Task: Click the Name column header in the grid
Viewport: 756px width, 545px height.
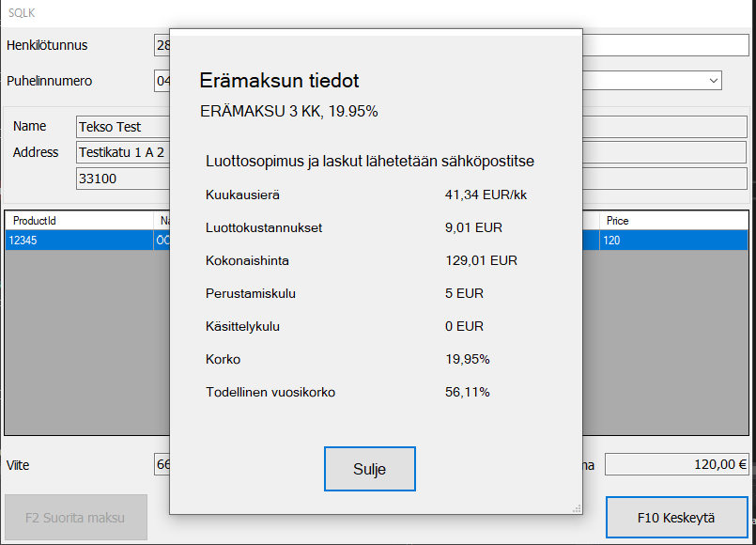Action: (x=162, y=220)
